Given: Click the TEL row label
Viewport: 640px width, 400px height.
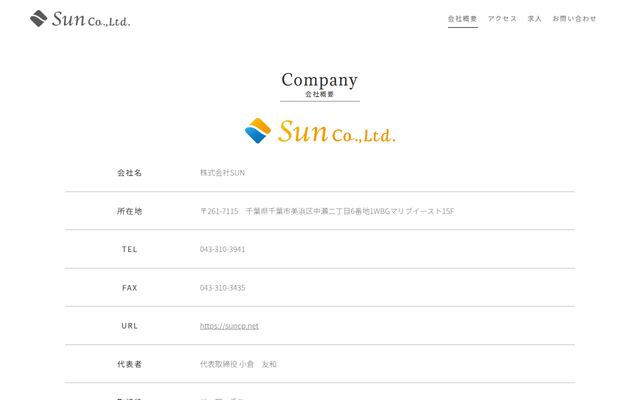Looking at the screenshot, I should 129,249.
